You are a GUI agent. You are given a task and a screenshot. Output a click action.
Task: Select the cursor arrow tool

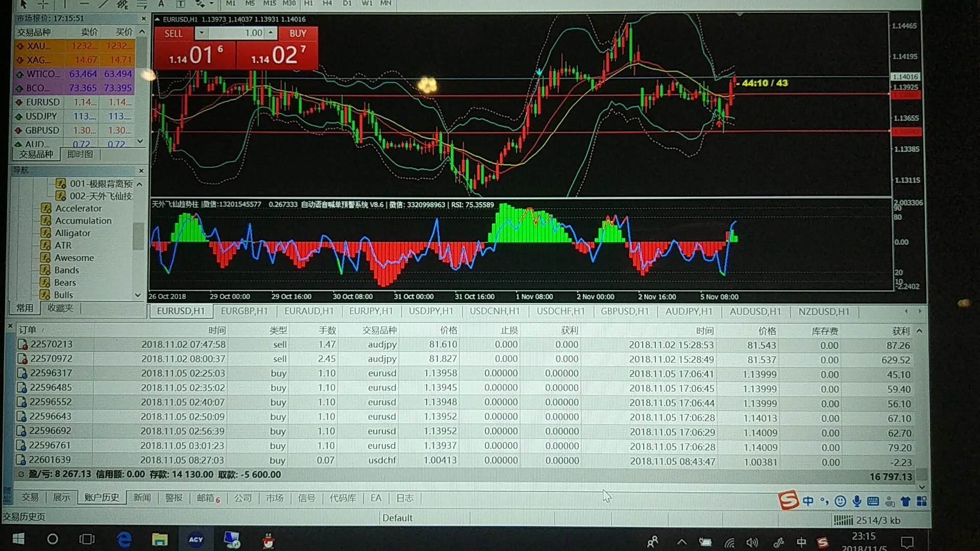[23, 4]
